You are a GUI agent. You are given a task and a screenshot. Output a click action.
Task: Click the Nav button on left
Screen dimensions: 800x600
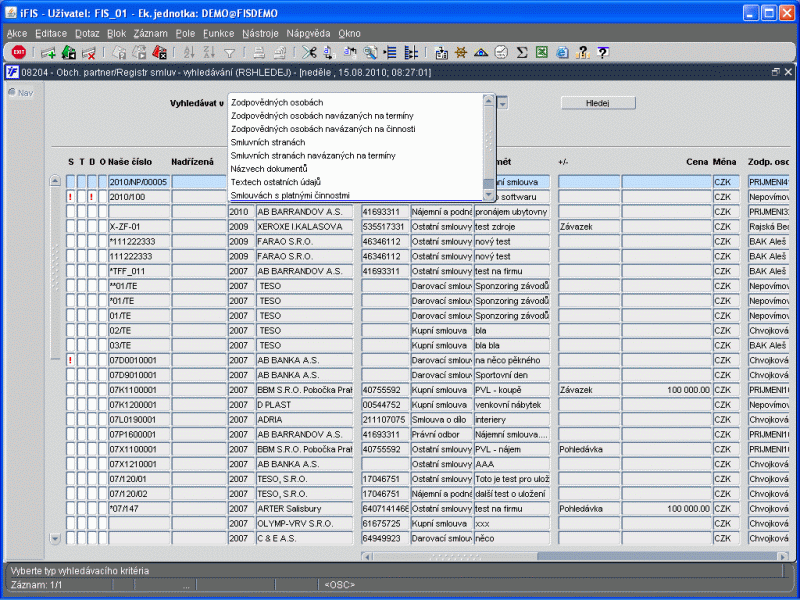(20, 93)
